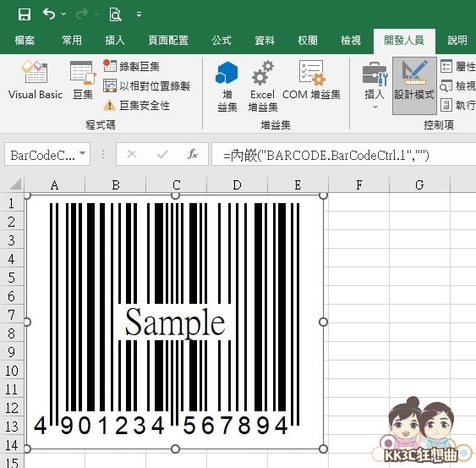Click formula bar expand dots handle
The height and width of the screenshot is (468, 476).
pyautogui.click(x=103, y=154)
